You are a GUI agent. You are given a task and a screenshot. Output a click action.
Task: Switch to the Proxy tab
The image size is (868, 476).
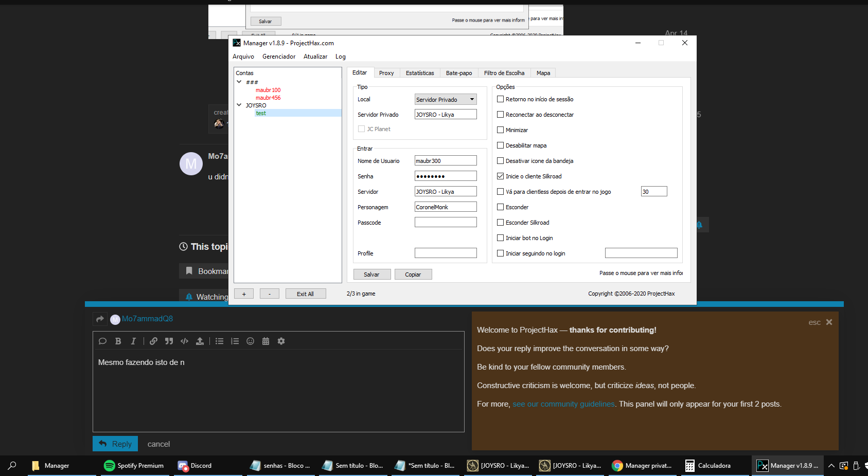[386, 73]
